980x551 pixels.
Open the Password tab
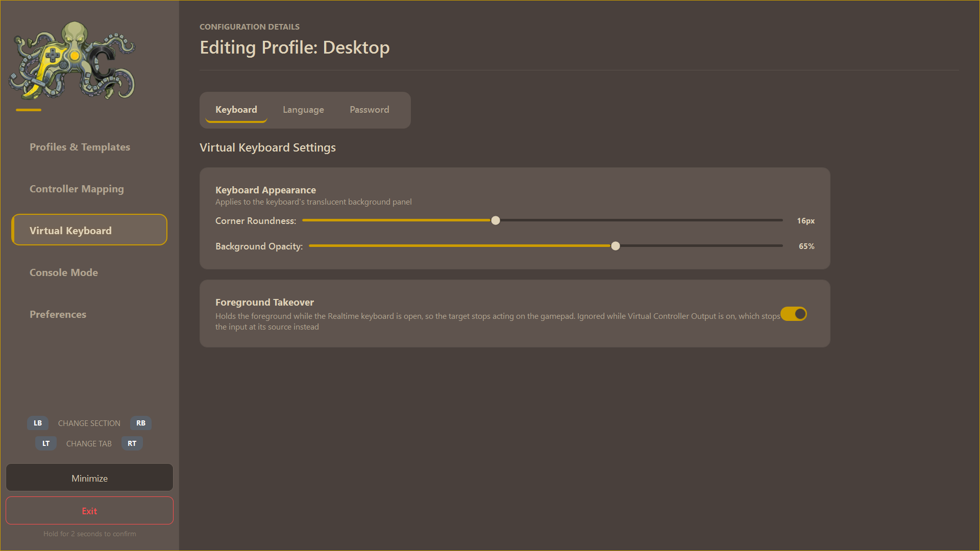[370, 110]
